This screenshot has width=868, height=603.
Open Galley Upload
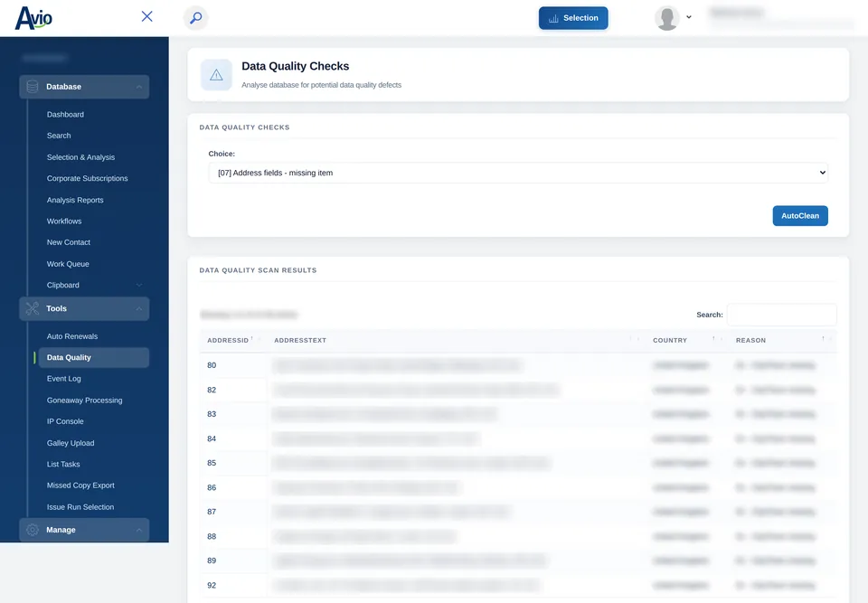[71, 443]
